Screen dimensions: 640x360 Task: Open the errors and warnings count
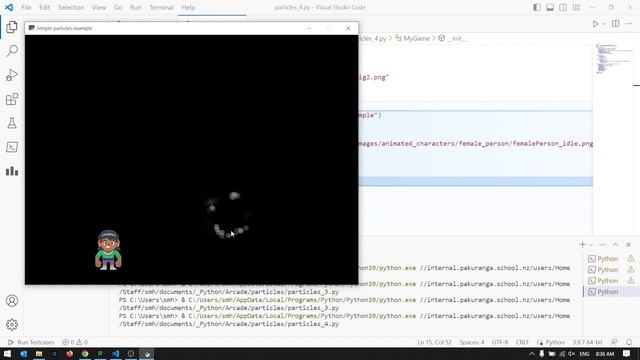coord(75,342)
